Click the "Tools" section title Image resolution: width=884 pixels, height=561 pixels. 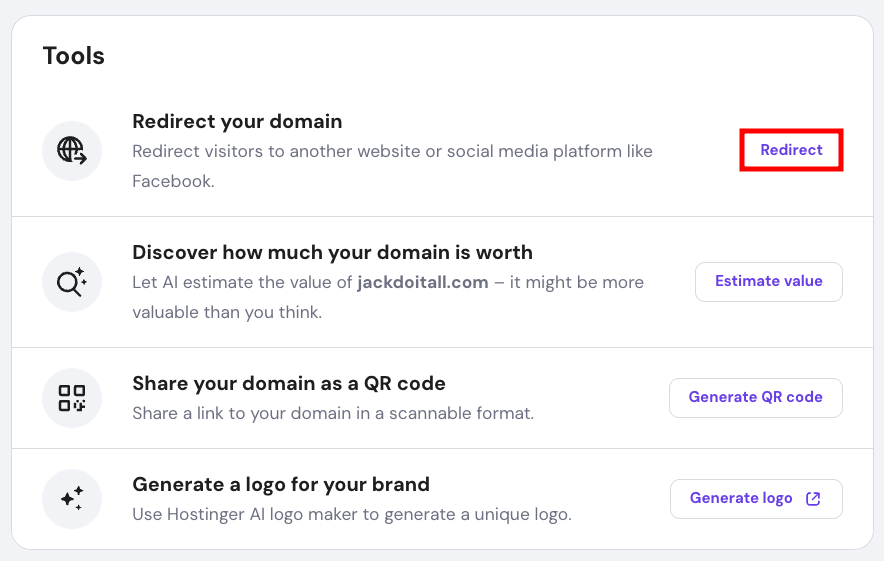74,56
